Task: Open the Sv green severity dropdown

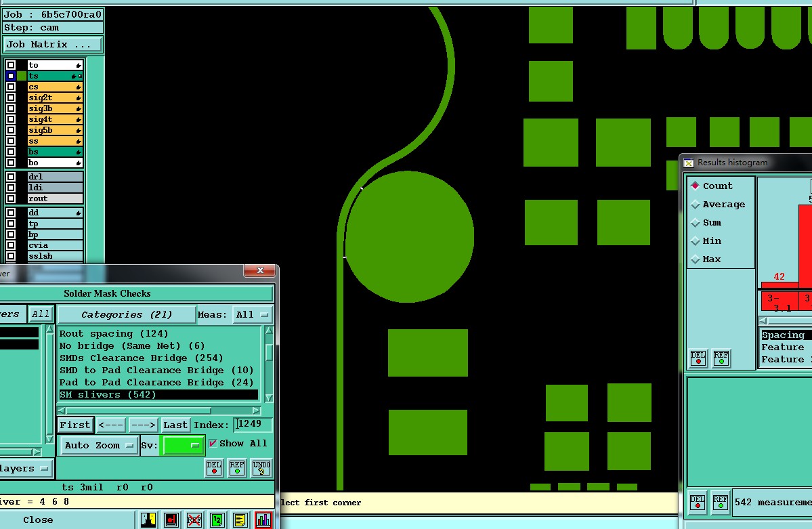Action: pos(181,445)
